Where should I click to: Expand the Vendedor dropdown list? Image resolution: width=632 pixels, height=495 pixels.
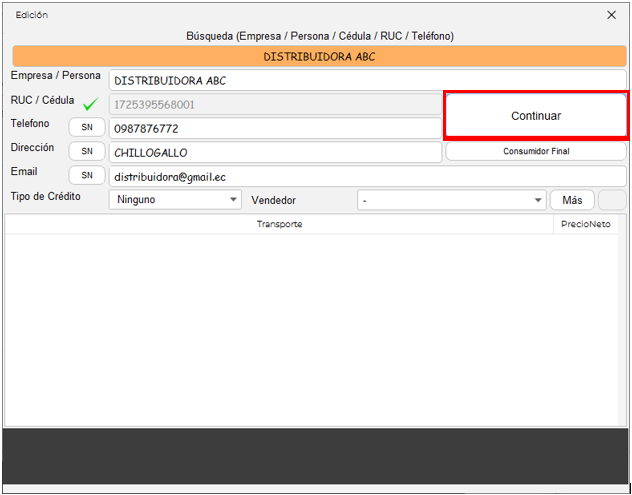tap(451, 199)
